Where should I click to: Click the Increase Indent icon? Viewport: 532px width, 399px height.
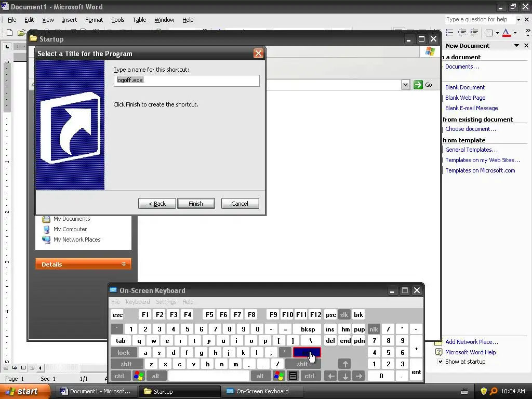(x=474, y=33)
